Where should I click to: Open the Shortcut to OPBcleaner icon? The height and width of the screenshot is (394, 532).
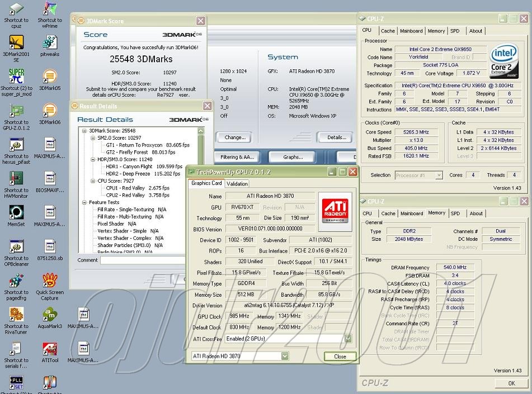pyautogui.click(x=16, y=253)
